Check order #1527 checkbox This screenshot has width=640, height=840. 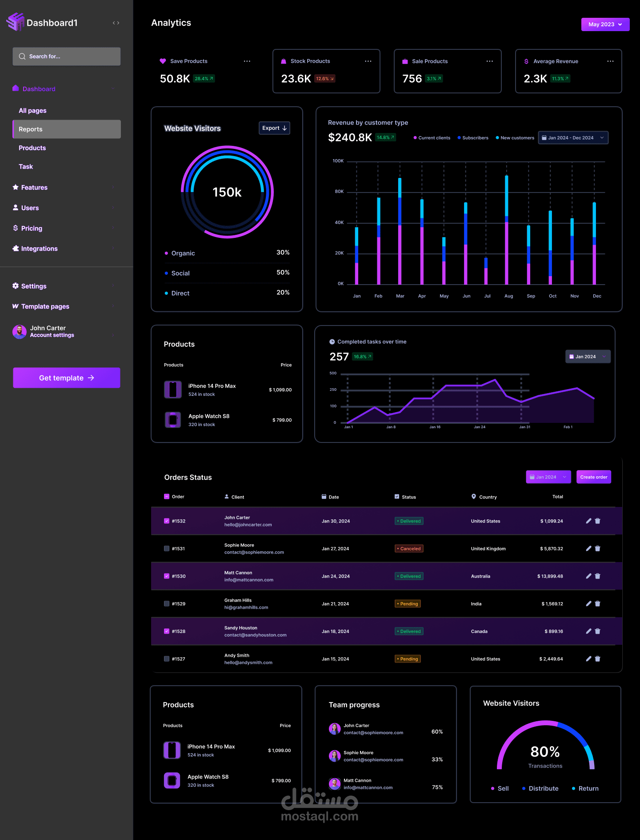pyautogui.click(x=167, y=659)
